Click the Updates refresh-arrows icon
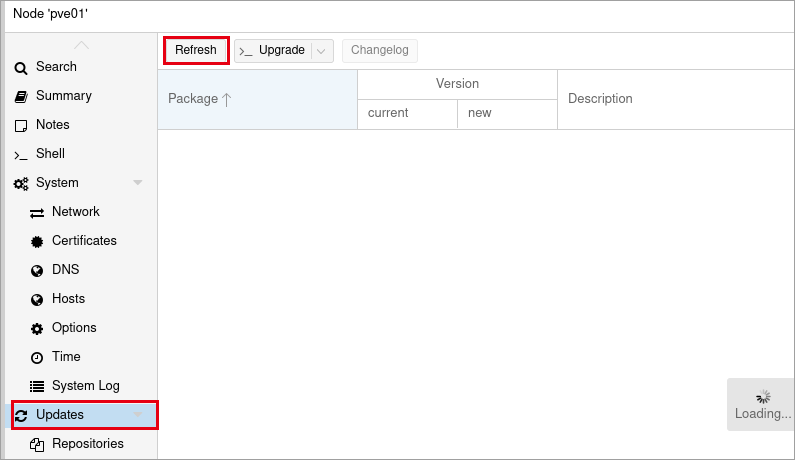The height and width of the screenshot is (460, 795). click(x=21, y=416)
